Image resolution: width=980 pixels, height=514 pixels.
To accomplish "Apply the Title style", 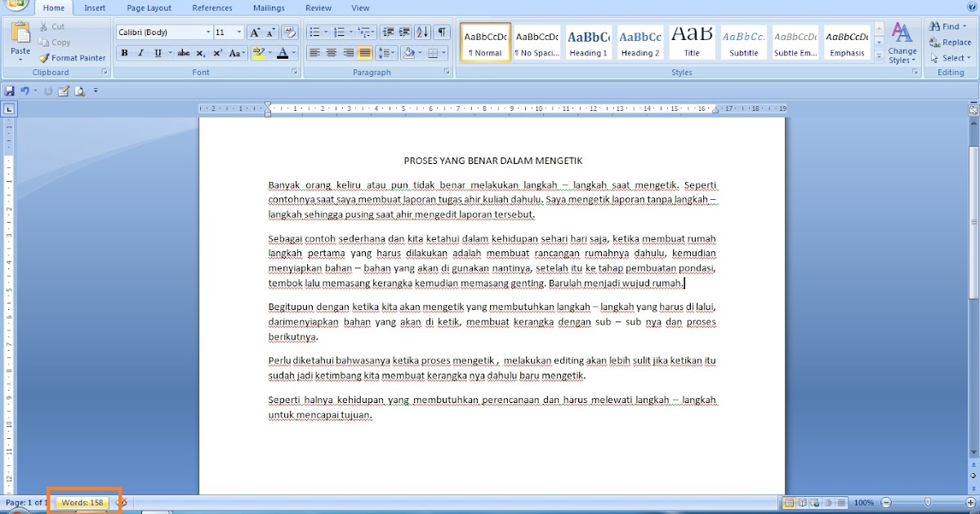I will click(692, 42).
